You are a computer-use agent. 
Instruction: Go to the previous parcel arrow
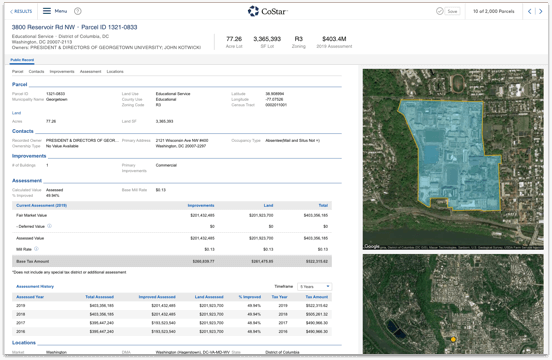click(x=529, y=11)
